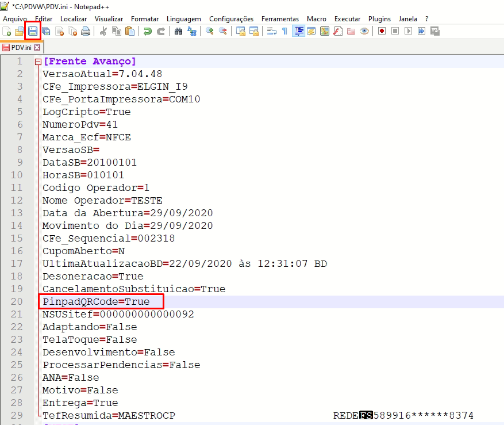Click the NSUSitef=000000000000092 line
Viewport: 504px width, 425px height.
118,315
